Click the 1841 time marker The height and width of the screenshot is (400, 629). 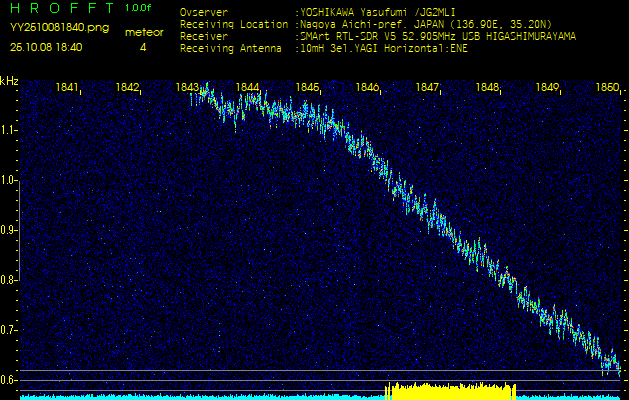click(x=68, y=88)
